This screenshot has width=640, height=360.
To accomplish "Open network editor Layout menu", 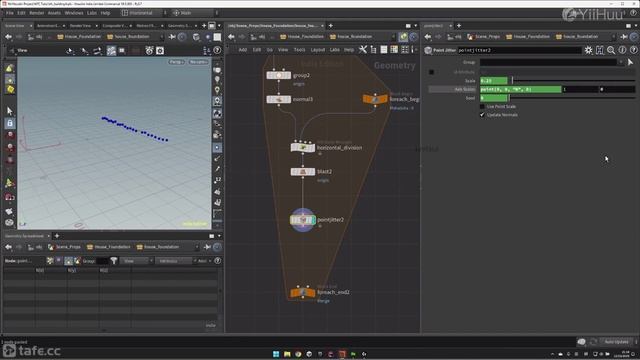I will (x=318, y=50).
